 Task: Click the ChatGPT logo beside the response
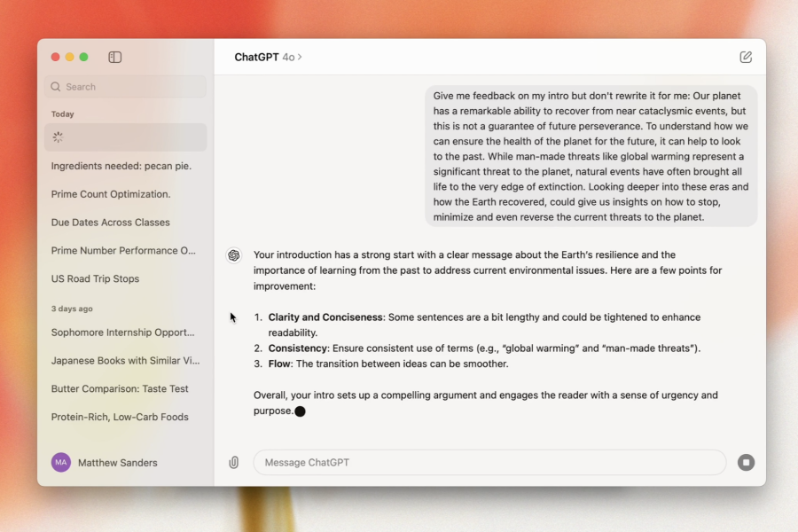234,255
